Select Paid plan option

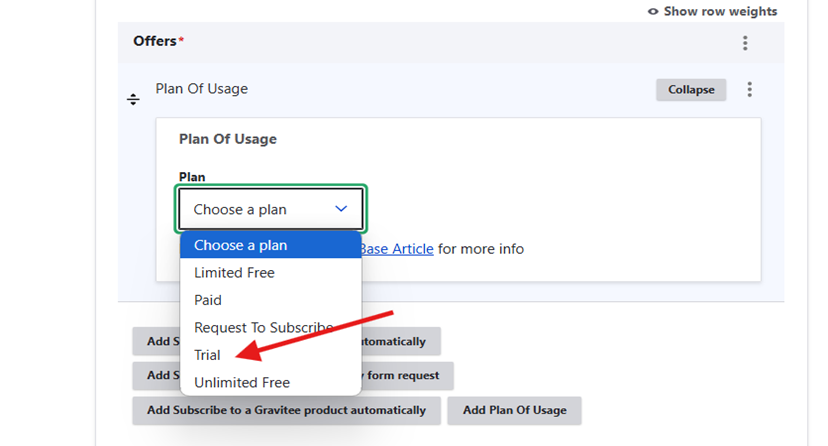[270, 300]
